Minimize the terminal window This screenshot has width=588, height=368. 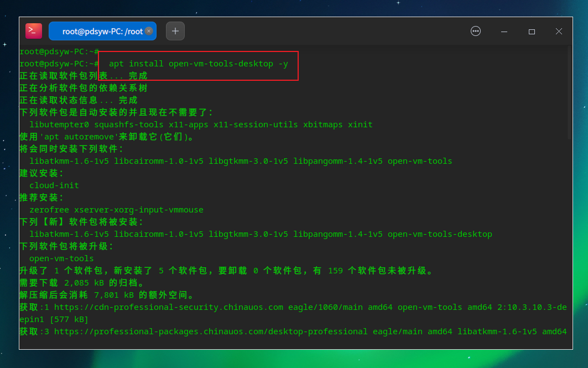(504, 32)
